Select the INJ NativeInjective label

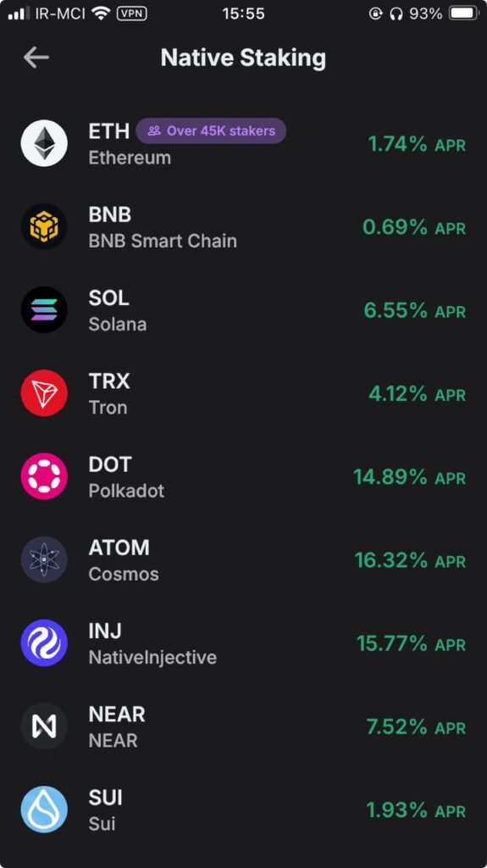pyautogui.click(x=152, y=644)
